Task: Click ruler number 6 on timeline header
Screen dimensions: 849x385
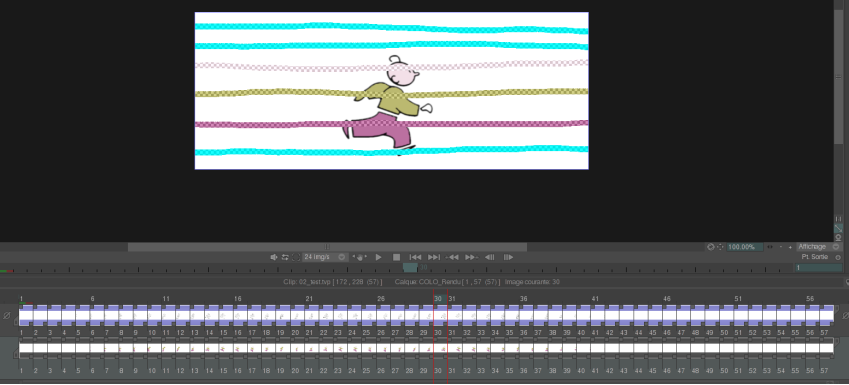Action: tap(93, 298)
